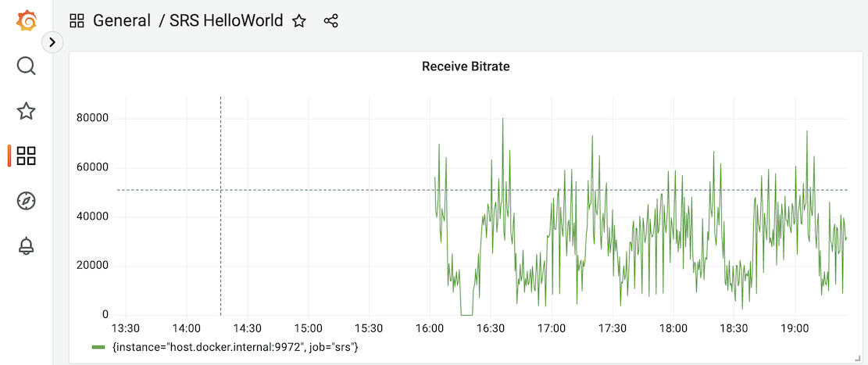The height and width of the screenshot is (365, 868).
Task: Expand the sidebar with the chevron arrow
Action: 52,42
